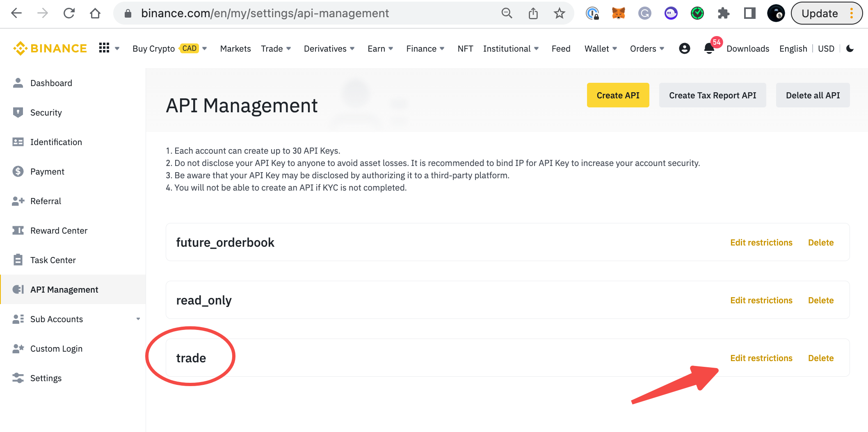The image size is (868, 432).
Task: Click the yellow Create API button
Action: [618, 95]
